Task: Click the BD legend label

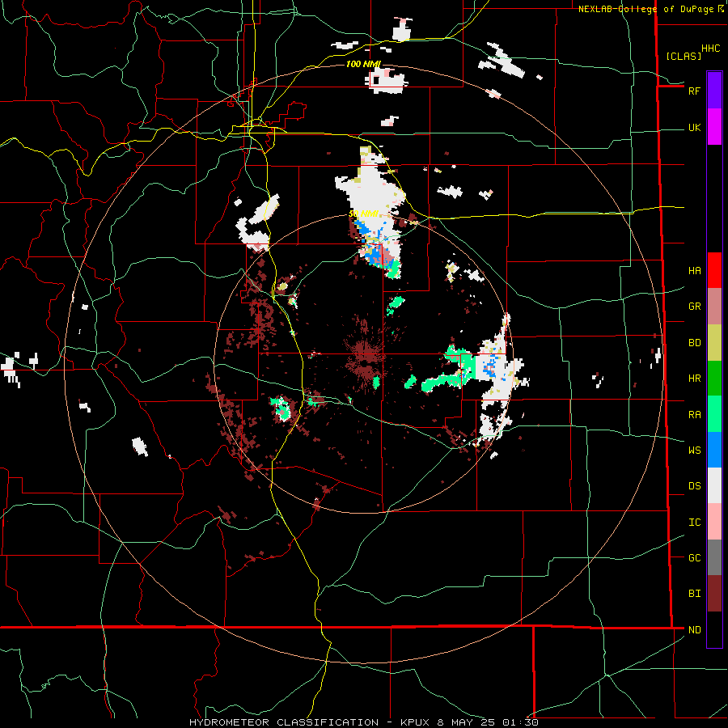Action: [694, 343]
